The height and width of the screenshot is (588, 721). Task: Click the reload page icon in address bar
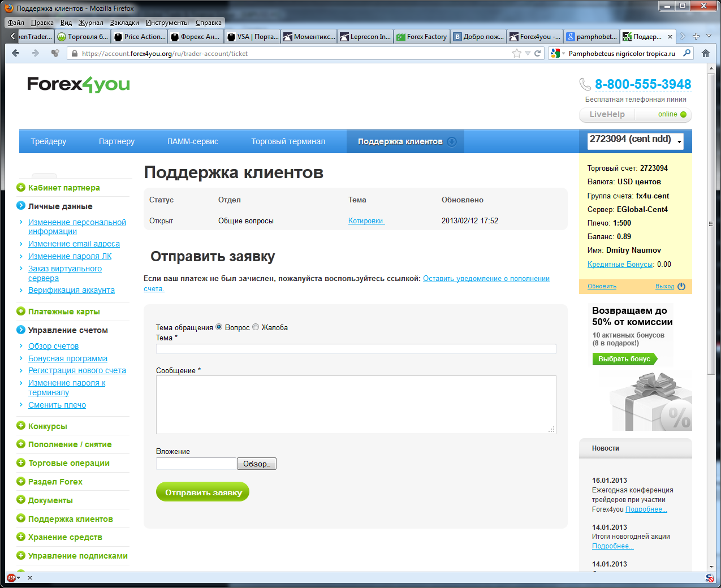click(x=537, y=53)
